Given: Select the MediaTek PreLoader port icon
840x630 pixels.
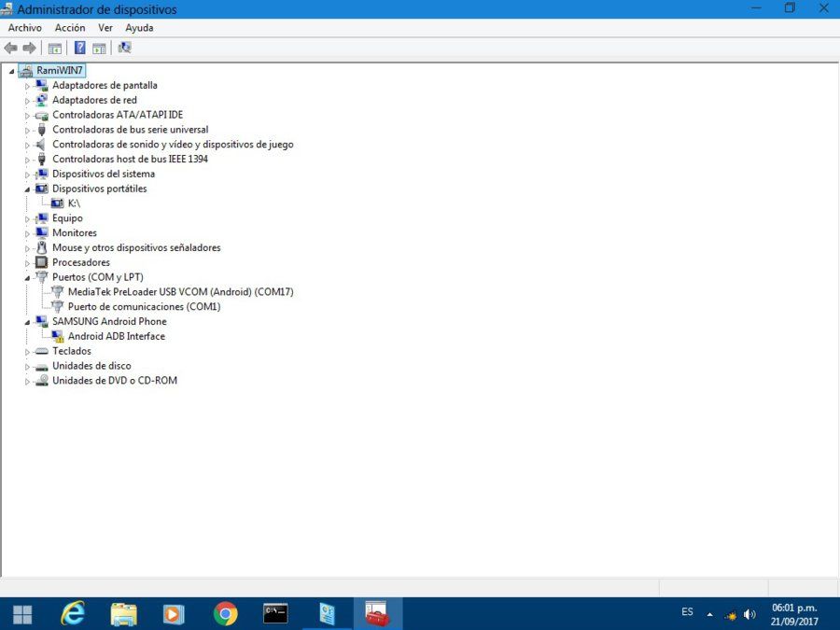Looking at the screenshot, I should tap(57, 292).
